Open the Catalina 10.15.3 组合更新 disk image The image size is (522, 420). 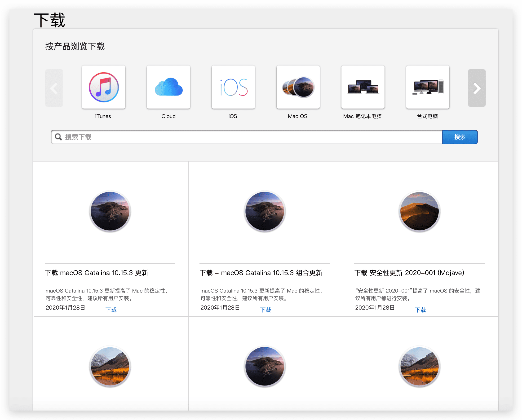[265, 211]
